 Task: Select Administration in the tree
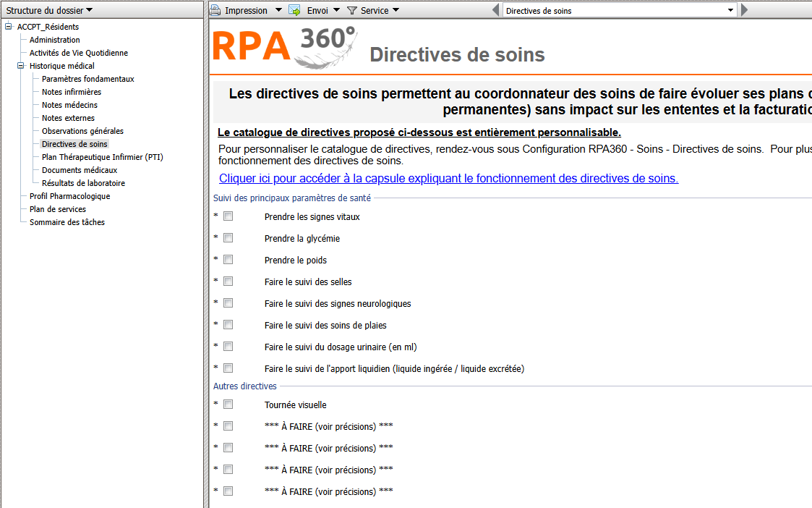coord(54,40)
